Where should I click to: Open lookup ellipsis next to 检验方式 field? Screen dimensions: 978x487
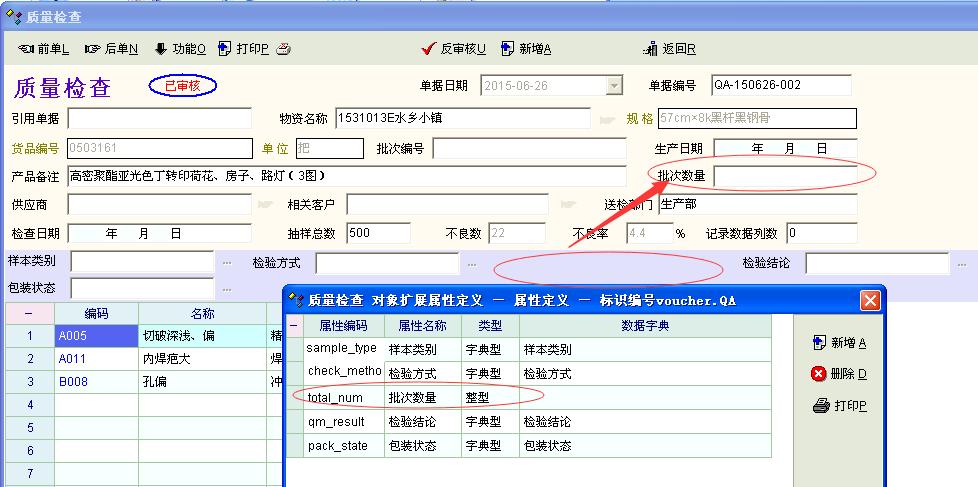point(471,263)
